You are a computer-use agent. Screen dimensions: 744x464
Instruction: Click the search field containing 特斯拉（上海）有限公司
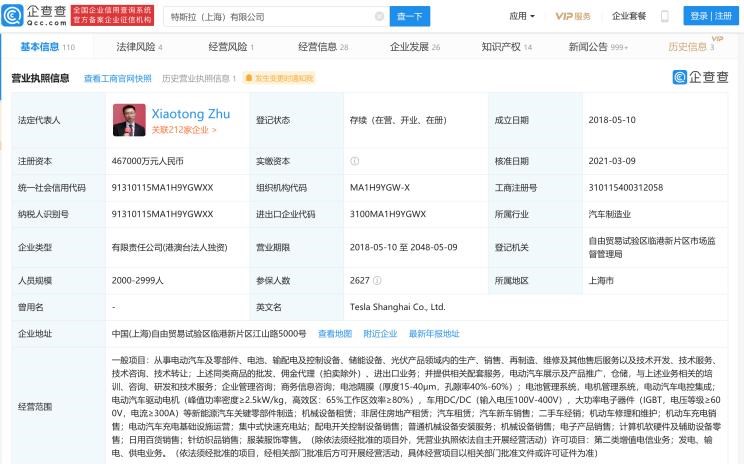click(277, 17)
